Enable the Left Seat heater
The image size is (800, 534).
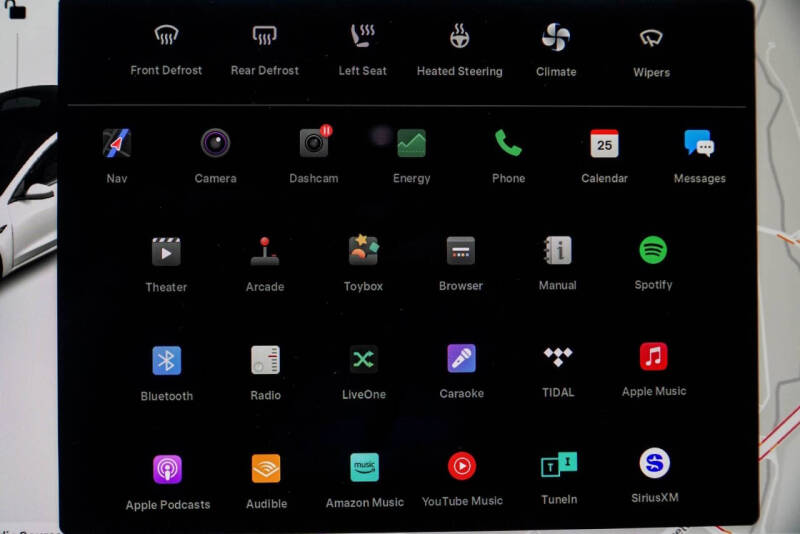[x=362, y=38]
